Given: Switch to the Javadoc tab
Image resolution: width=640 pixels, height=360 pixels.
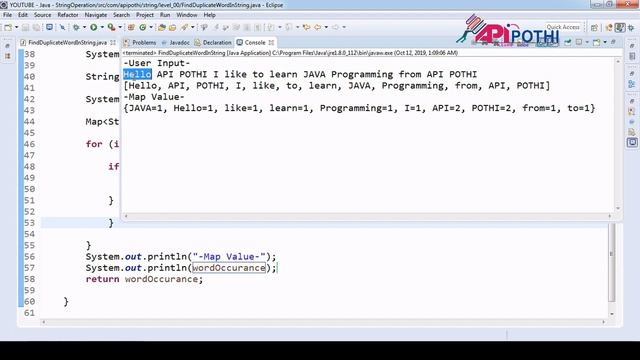Looking at the screenshot, I should click(176, 42).
